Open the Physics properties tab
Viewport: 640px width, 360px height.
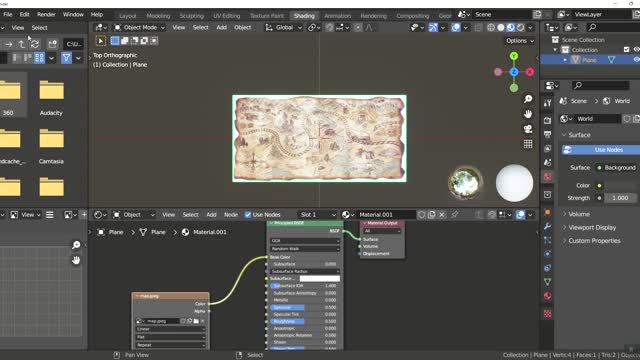(548, 254)
